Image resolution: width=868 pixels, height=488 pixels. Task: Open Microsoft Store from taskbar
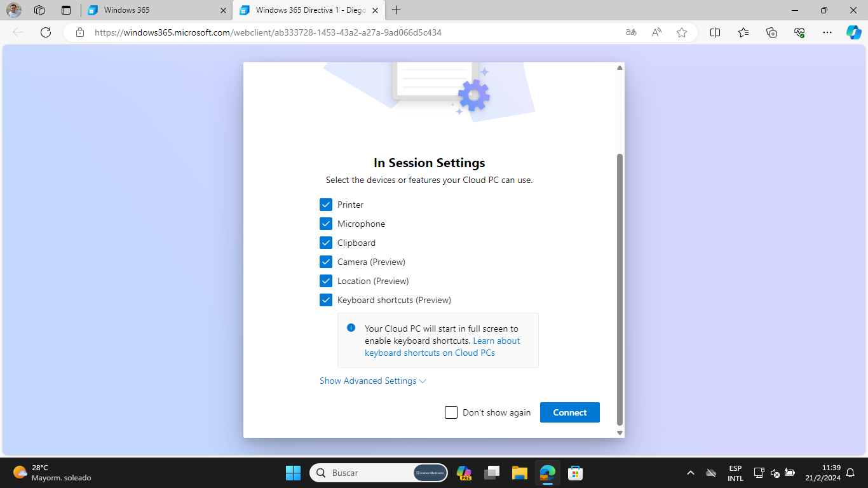tap(576, 473)
